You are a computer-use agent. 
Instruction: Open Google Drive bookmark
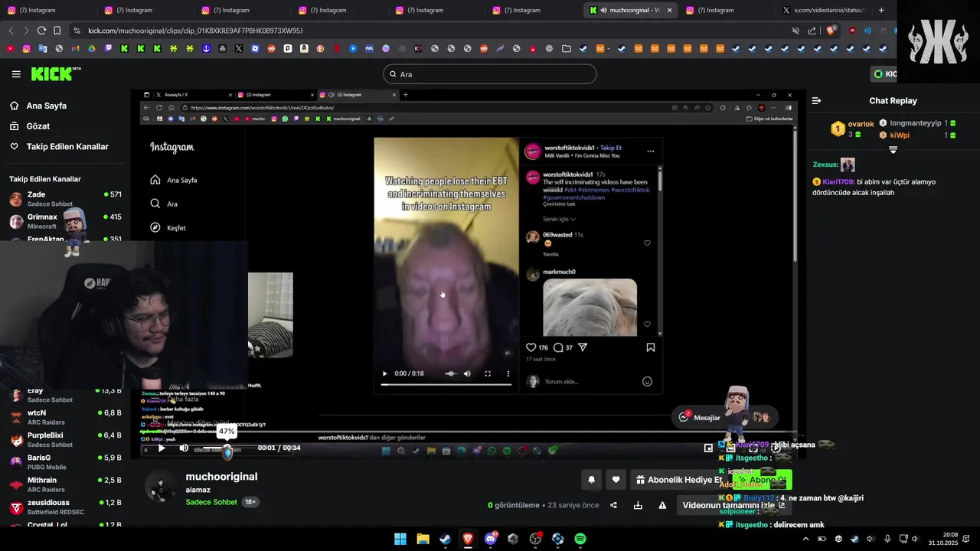coord(92,48)
